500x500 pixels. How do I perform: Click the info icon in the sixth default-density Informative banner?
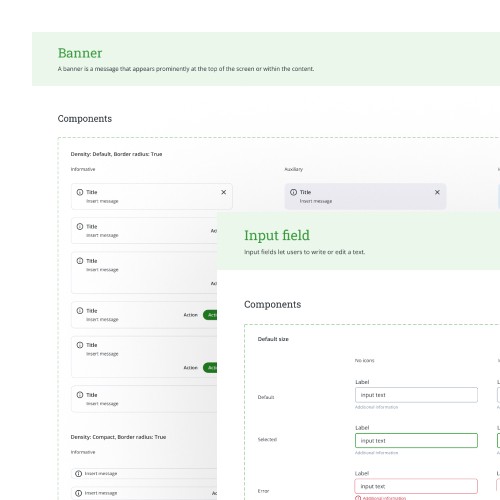point(80,395)
